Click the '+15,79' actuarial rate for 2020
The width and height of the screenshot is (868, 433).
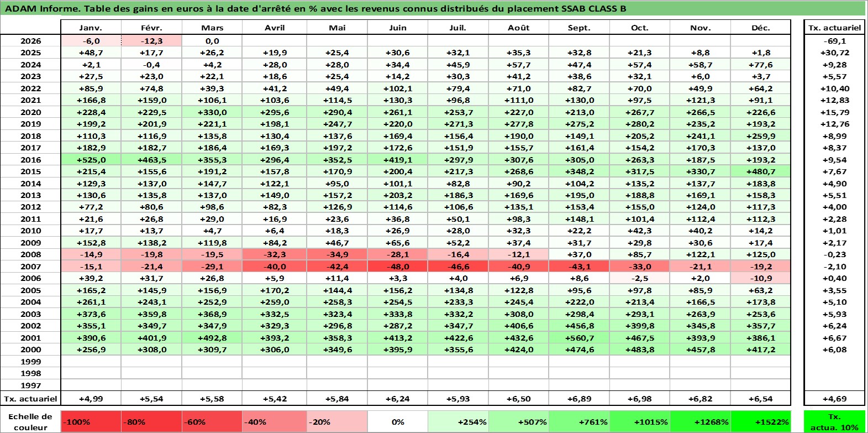pos(834,112)
